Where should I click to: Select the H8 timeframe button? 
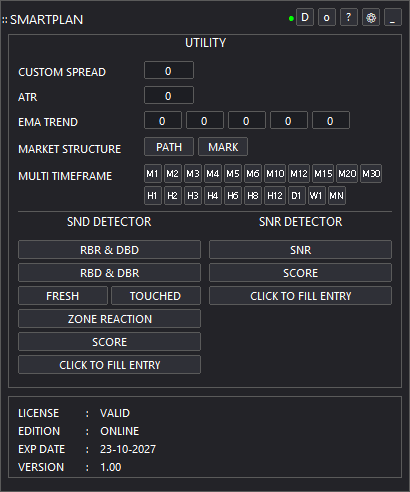pyautogui.click(x=253, y=196)
